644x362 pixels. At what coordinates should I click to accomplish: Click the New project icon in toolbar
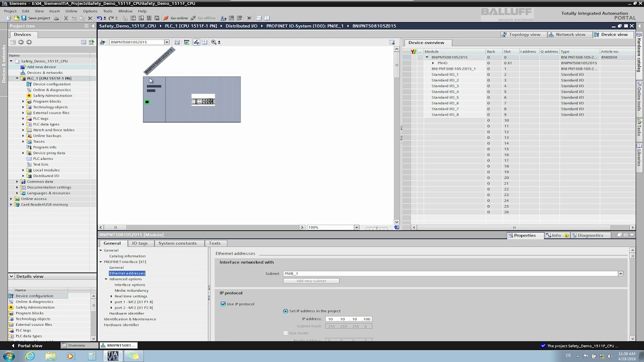click(x=10, y=18)
